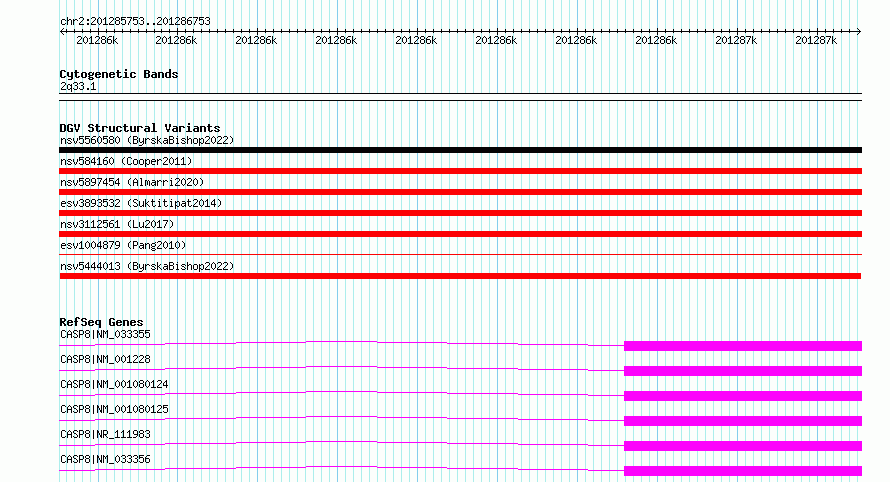Open variant nsv5560580 (ByrskaBishop2022) label
The height and width of the screenshot is (482, 890).
coord(147,140)
